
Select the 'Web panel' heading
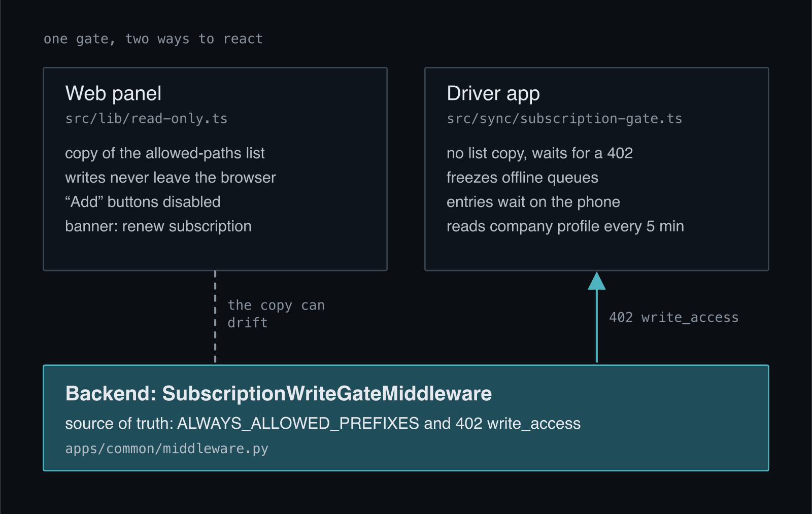point(113,93)
